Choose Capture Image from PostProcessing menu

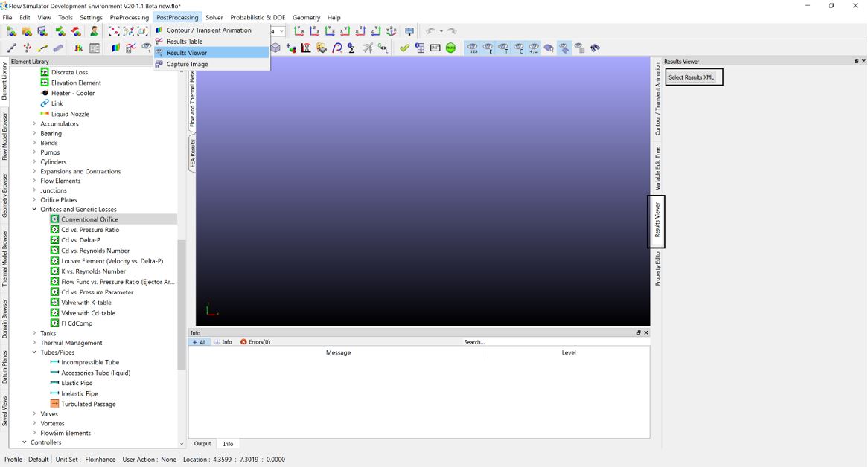(x=187, y=64)
